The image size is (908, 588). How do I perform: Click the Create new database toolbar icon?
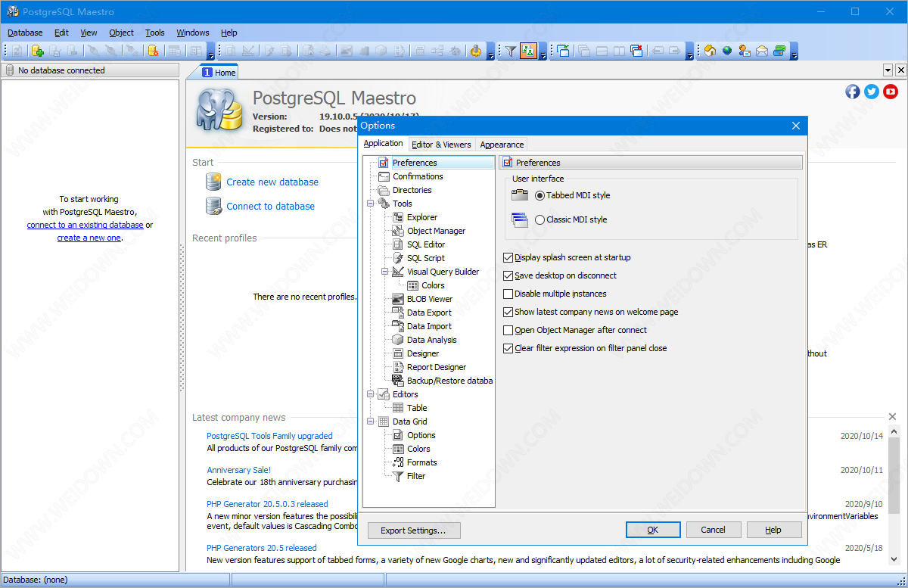[x=37, y=51]
